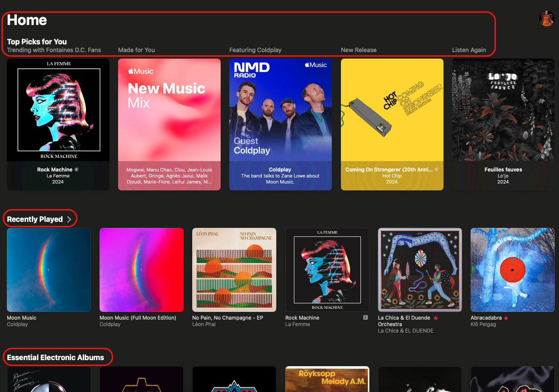Open the account profile avatar
Viewport: 559px width, 392px height.
click(x=547, y=19)
